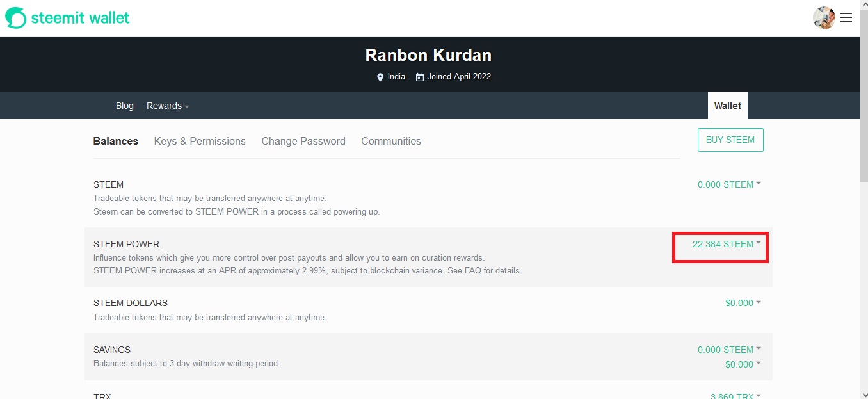The image size is (868, 399).
Task: Click the India location pin icon
Action: 380,77
